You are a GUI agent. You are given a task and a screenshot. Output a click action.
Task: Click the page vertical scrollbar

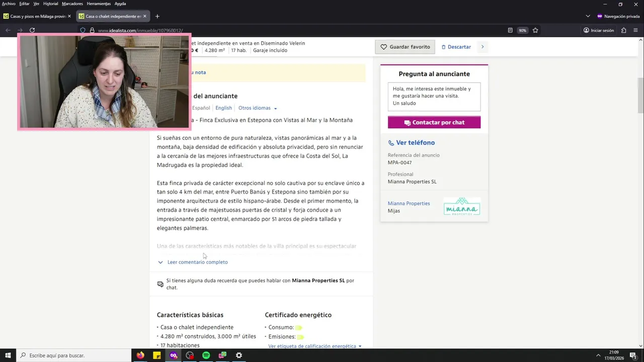(640, 96)
